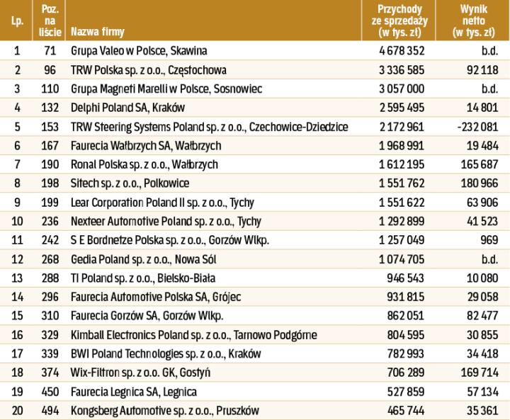
Task: Select Kongsberg Automotive sp. z o.o., Pruszków
Action: (165, 410)
